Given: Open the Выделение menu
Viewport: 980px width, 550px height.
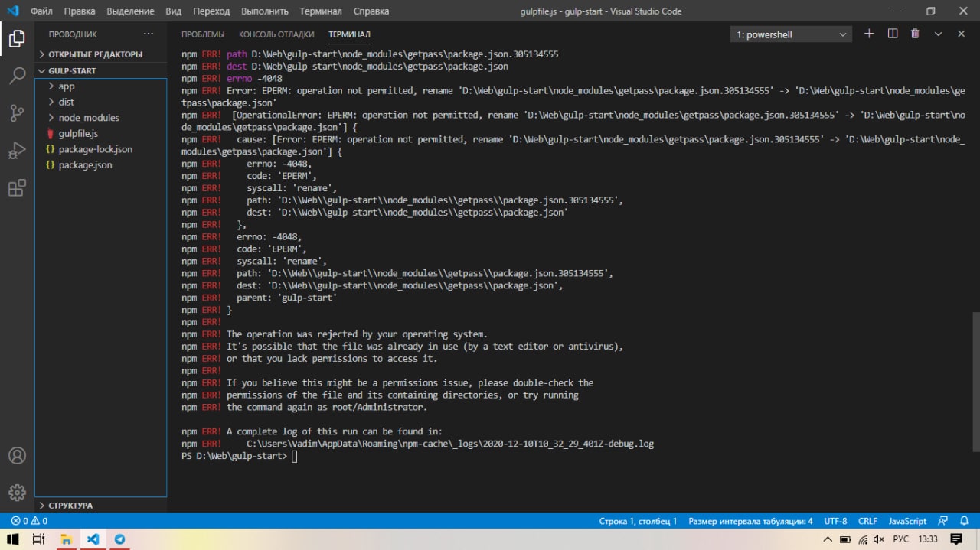Looking at the screenshot, I should (x=130, y=11).
